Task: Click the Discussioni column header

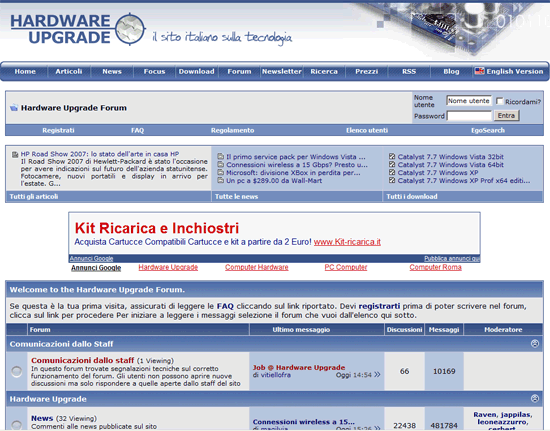Action: pos(404,330)
